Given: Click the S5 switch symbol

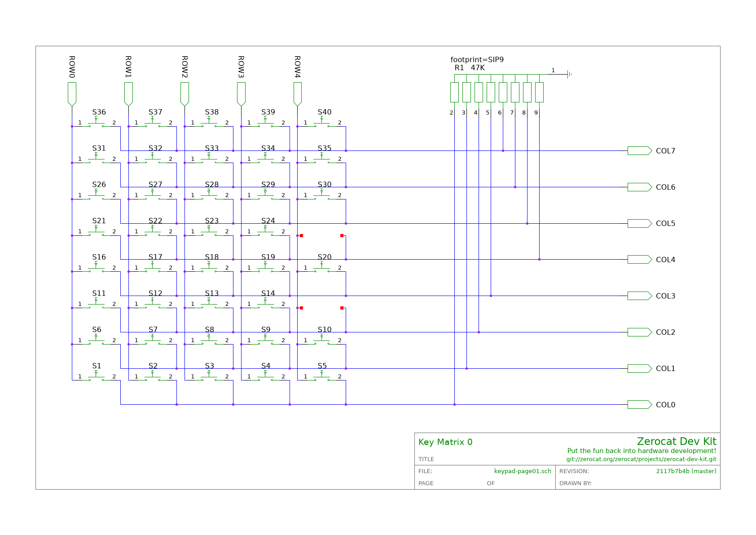Looking at the screenshot, I should (321, 376).
